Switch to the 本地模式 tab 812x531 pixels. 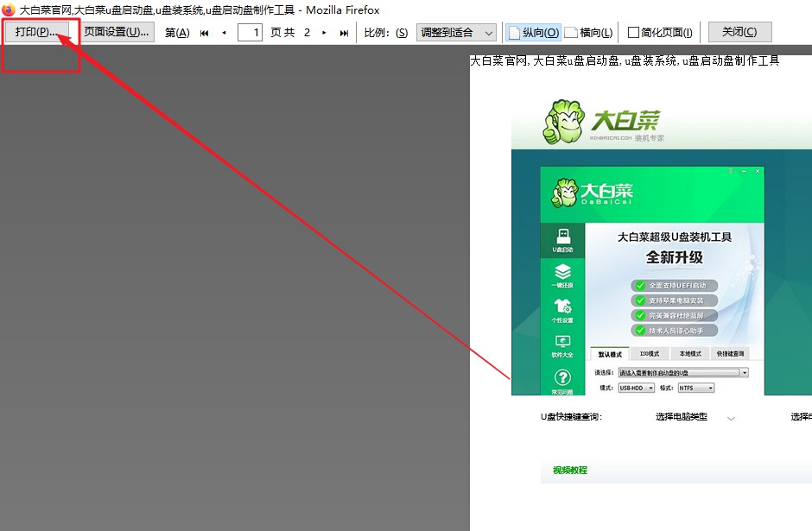(x=689, y=354)
